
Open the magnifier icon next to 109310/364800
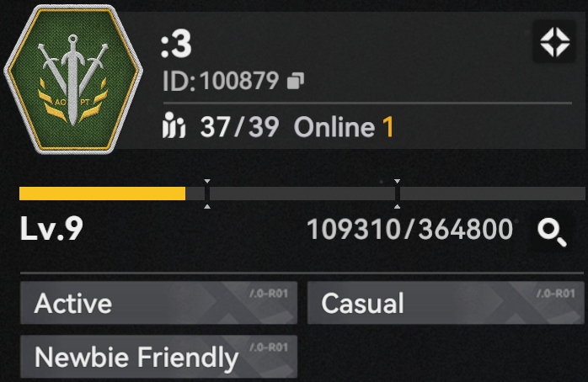click(x=552, y=232)
